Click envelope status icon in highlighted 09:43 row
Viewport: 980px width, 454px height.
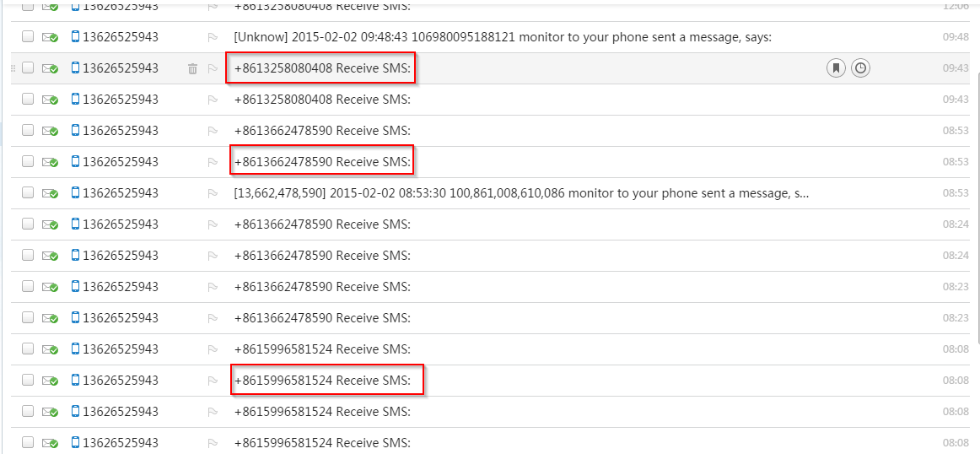[x=50, y=68]
